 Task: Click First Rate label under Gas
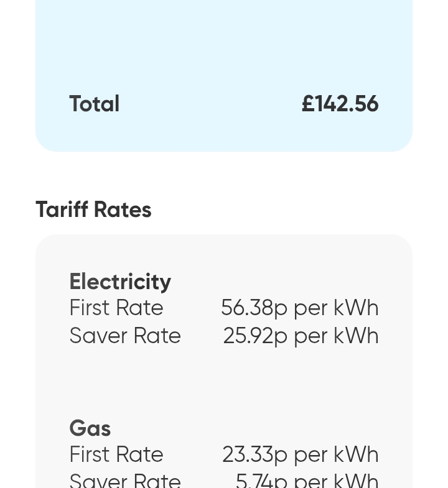[x=116, y=454]
